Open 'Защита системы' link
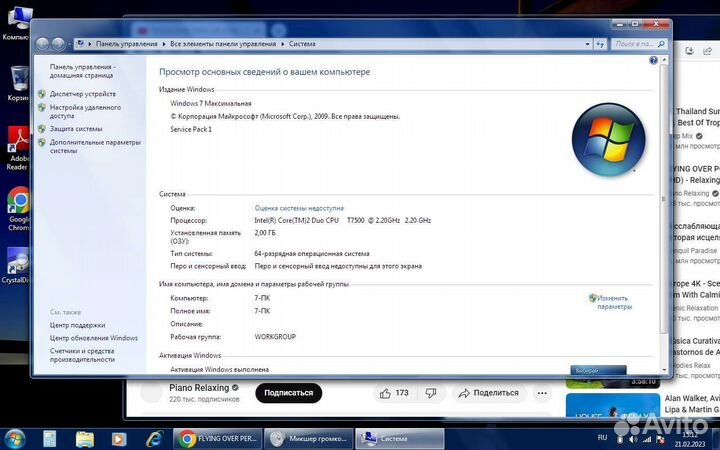Screen dimensions: 720x450 [76, 129]
